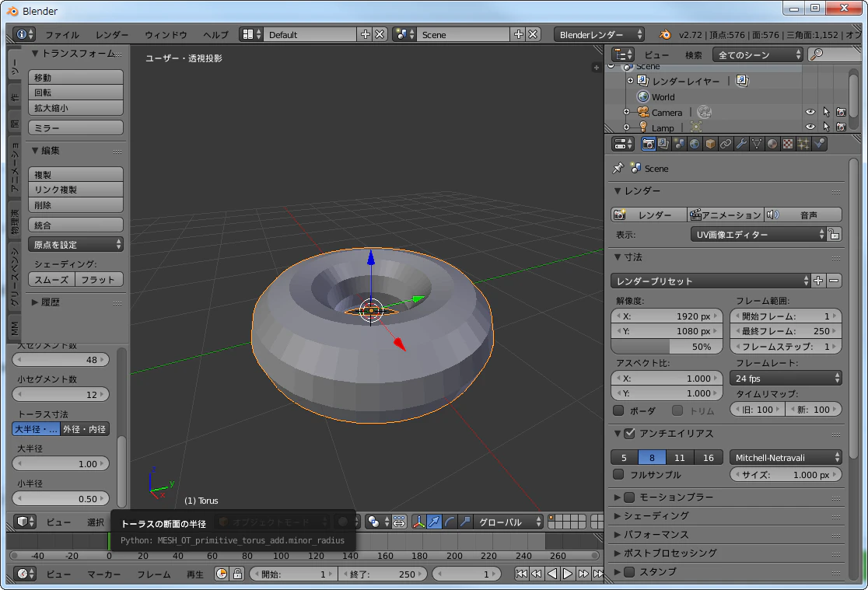868x590 pixels.
Task: Open the Material properties sphere icon
Action: pyautogui.click(x=772, y=144)
